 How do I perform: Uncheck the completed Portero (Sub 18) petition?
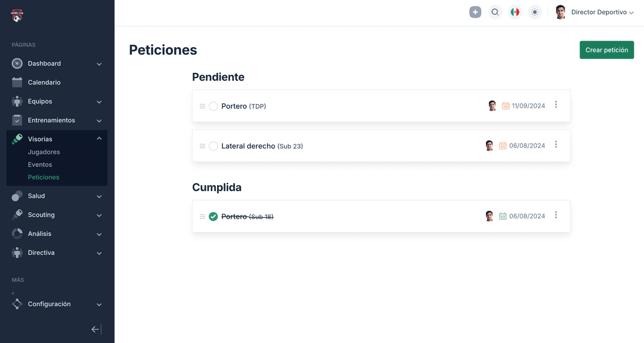pyautogui.click(x=213, y=216)
